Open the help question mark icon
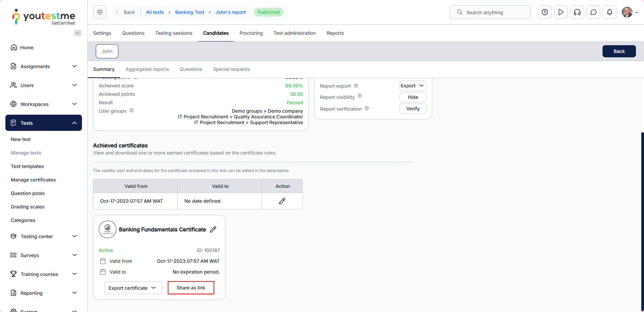The height and width of the screenshot is (312, 644). pyautogui.click(x=545, y=12)
